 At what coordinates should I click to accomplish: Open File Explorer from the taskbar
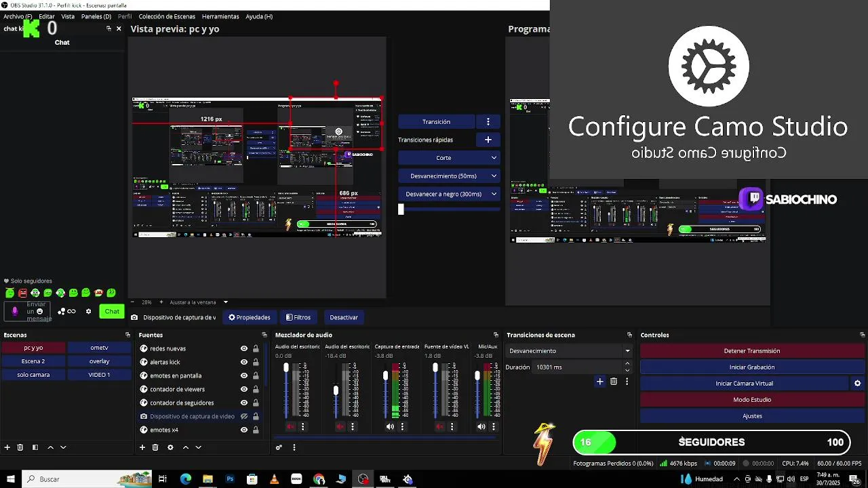point(208,479)
